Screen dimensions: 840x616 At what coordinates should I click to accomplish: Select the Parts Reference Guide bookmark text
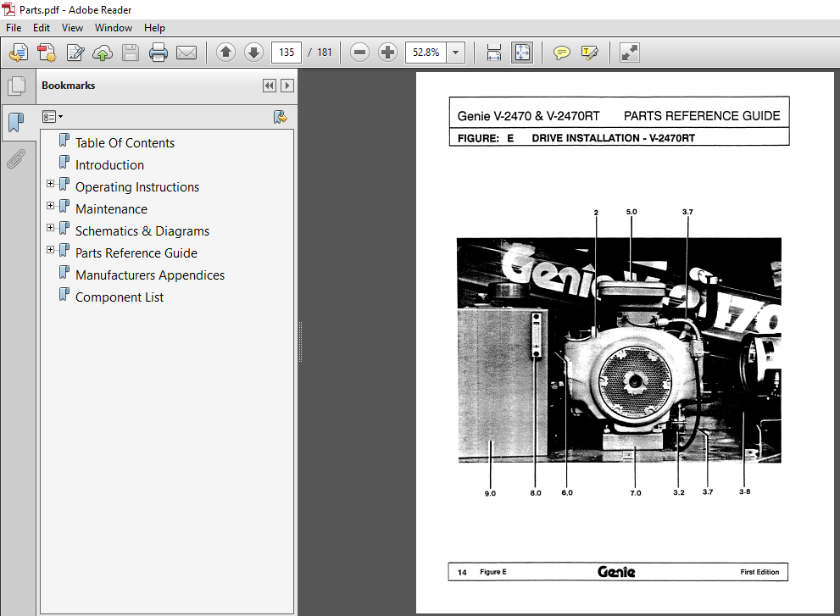[x=136, y=253]
